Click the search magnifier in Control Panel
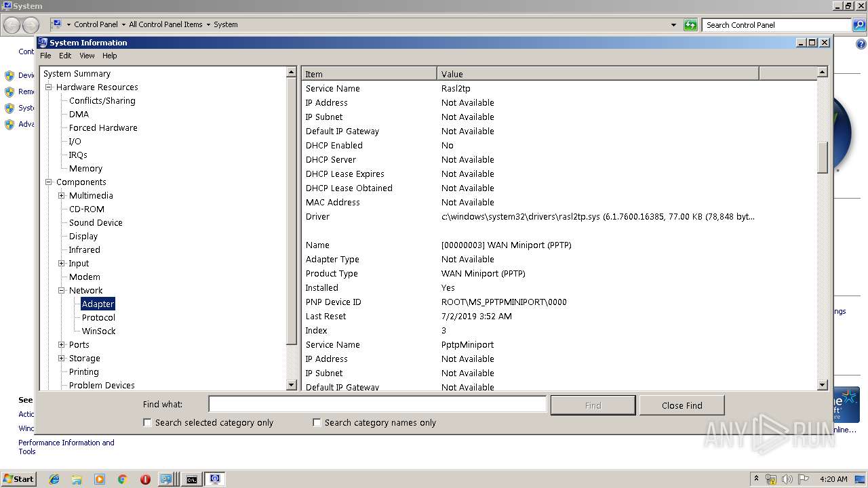 coord(859,25)
